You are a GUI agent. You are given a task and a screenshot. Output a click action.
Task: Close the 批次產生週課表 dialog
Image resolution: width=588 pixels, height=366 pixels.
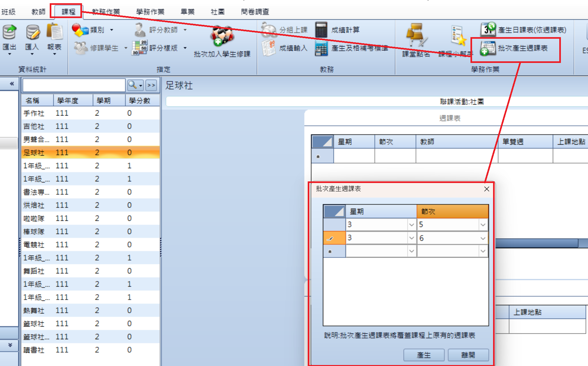[487, 189]
